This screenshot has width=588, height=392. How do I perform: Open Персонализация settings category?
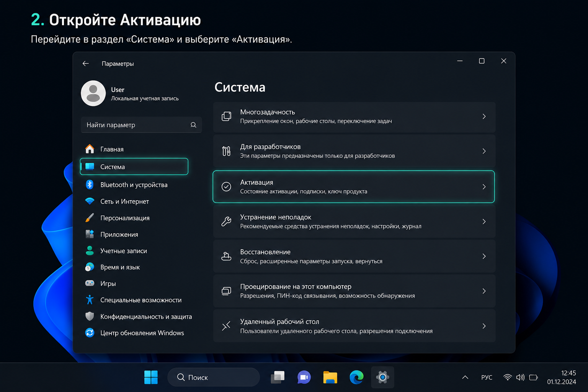tap(134, 218)
